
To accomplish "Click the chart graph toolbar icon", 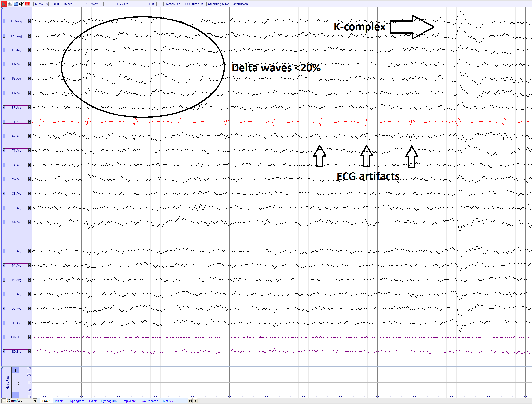I will click(x=10, y=4).
